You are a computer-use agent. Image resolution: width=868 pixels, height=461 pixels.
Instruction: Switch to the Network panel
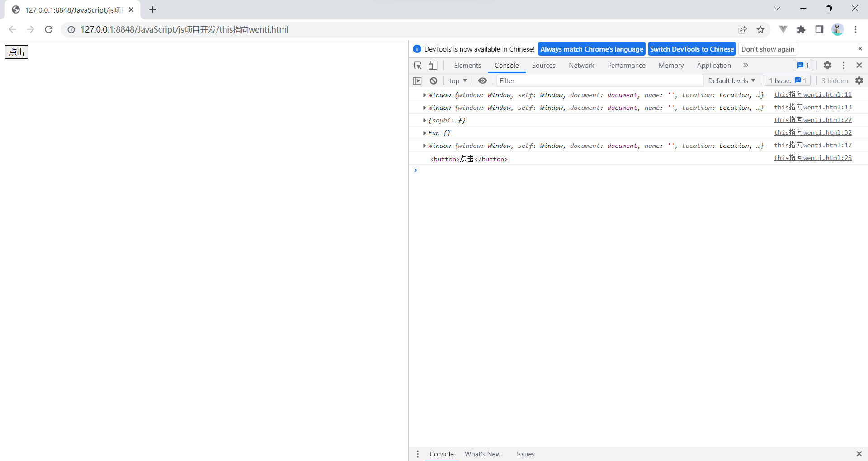[x=581, y=65]
